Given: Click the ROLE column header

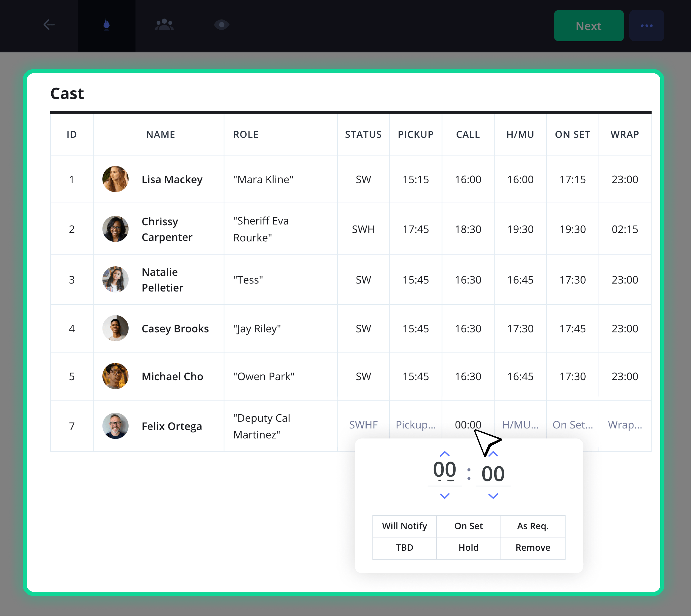Looking at the screenshot, I should tap(246, 134).
